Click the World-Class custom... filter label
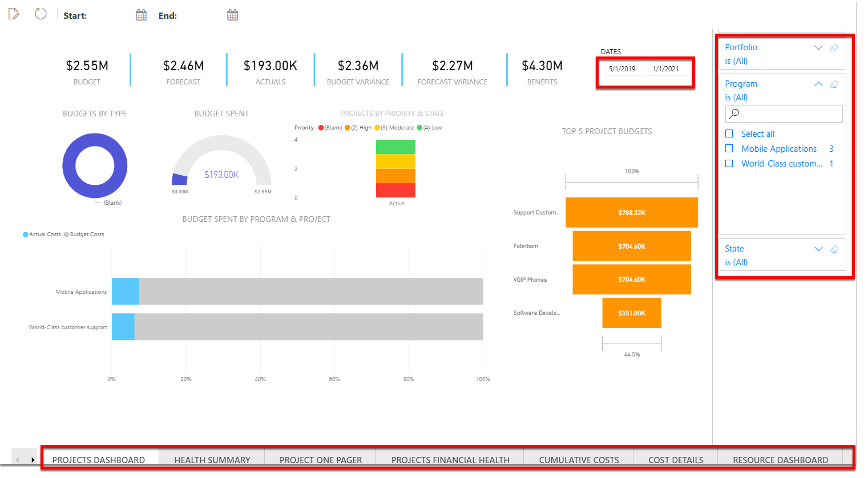868x478 pixels. tap(782, 163)
